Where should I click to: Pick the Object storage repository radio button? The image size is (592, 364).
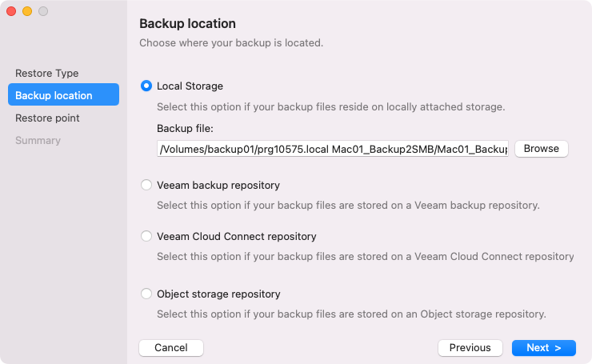pos(146,294)
